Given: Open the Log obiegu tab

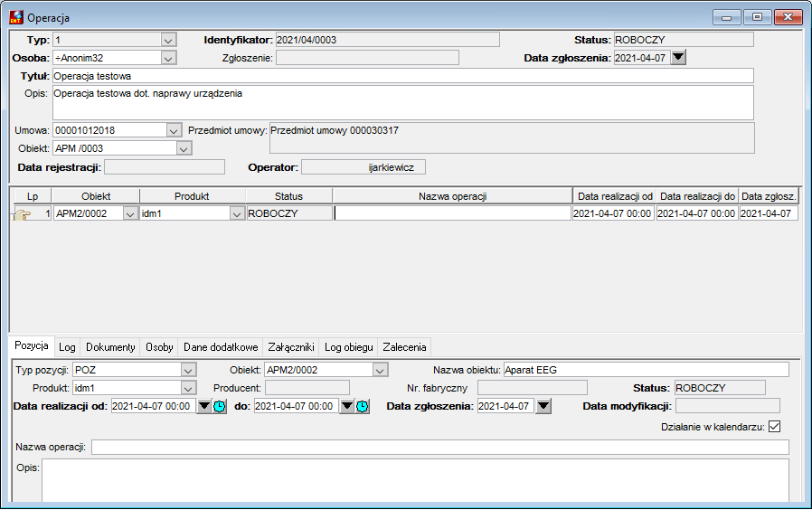Looking at the screenshot, I should pos(348,347).
